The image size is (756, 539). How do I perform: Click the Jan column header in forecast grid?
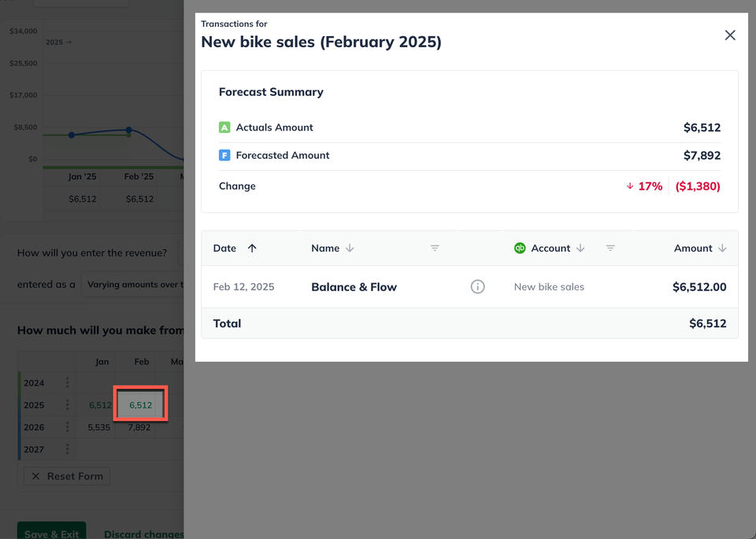pos(102,362)
